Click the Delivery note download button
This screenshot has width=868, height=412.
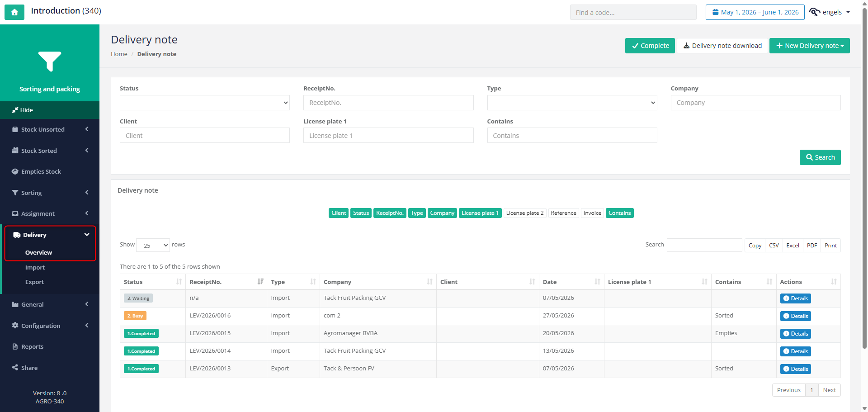[722, 46]
